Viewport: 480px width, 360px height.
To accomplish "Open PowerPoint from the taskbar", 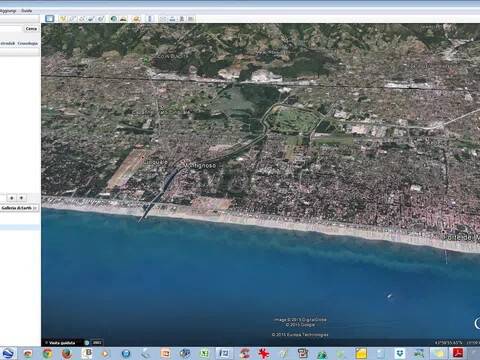I will [x=165, y=353].
